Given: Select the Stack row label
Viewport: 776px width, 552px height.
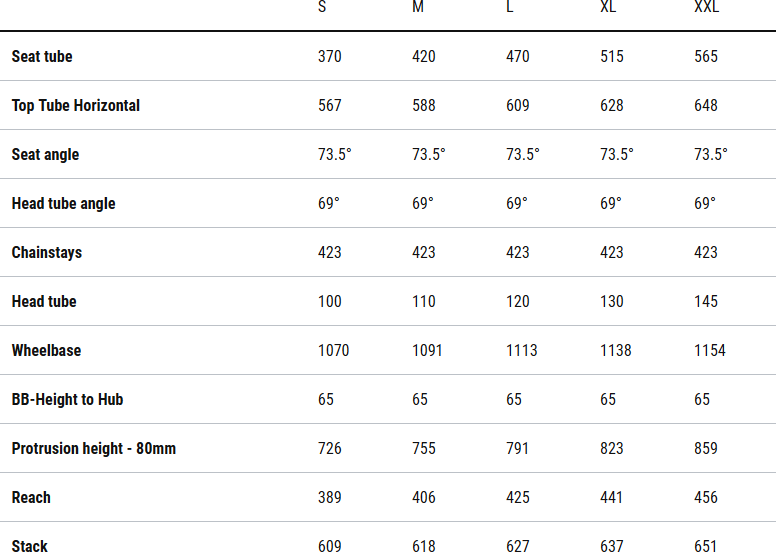Looking at the screenshot, I should (30, 546).
